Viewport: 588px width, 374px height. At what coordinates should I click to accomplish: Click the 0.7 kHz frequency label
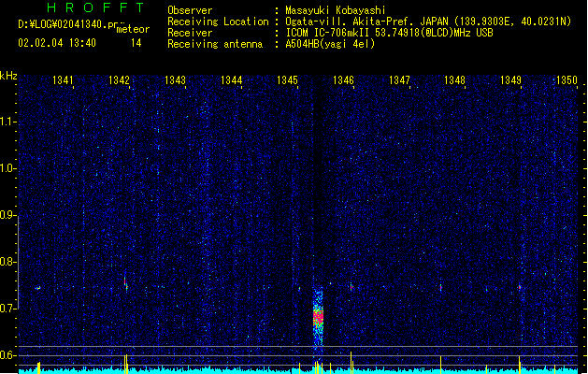coord(7,309)
